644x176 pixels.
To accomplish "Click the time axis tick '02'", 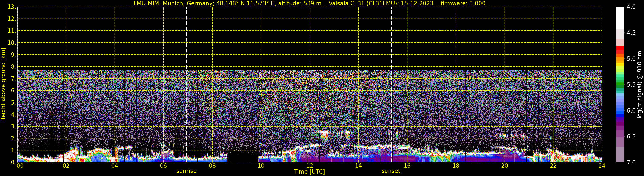I will coord(66,166).
